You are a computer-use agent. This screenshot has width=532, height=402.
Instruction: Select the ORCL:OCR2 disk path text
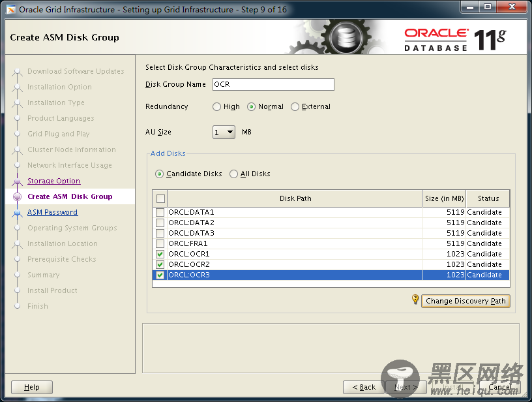(189, 264)
